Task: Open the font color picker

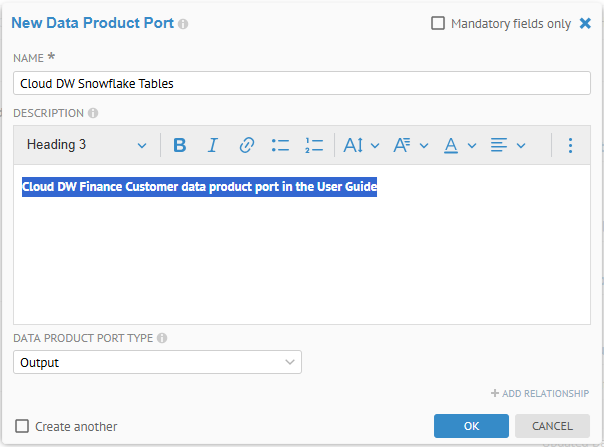Action: [x=460, y=145]
